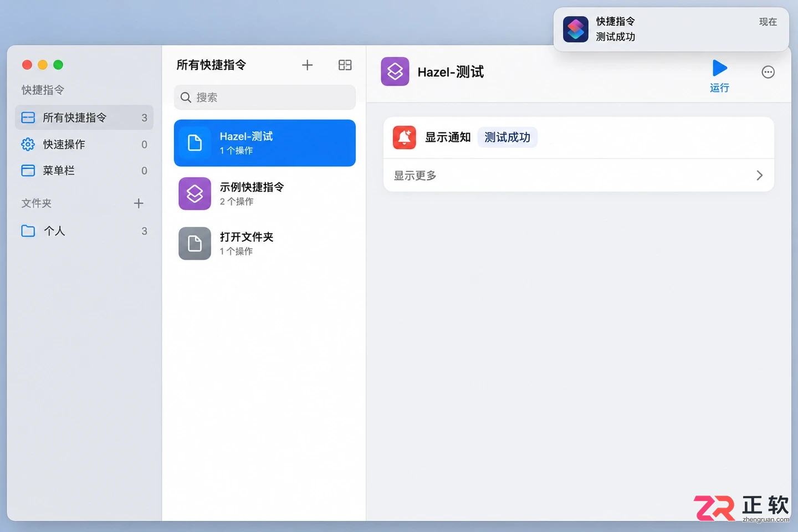The width and height of the screenshot is (798, 532).
Task: Click the Shortcuts app icon in notification
Action: click(576, 29)
